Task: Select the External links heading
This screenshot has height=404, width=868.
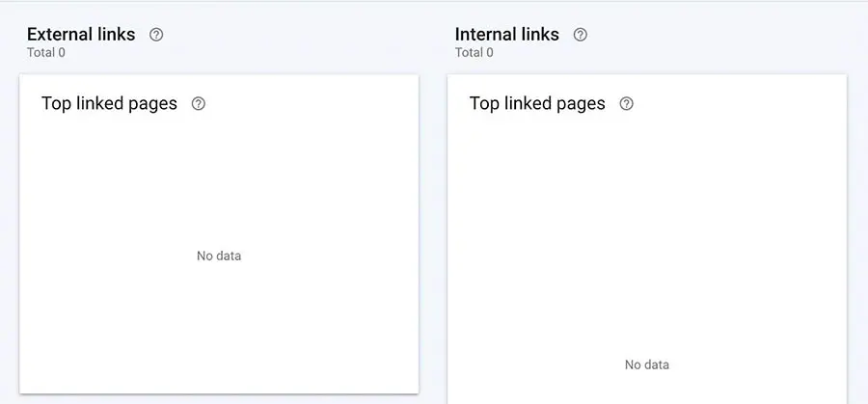Action: 81,35
